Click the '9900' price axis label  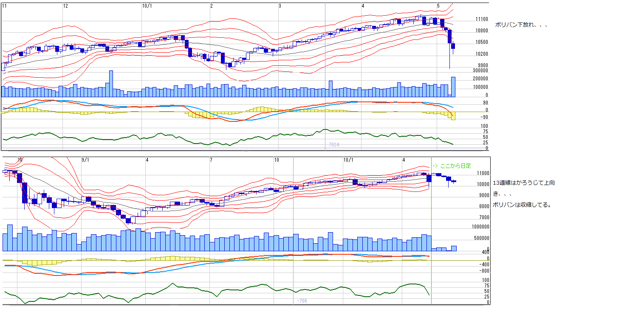click(x=483, y=65)
